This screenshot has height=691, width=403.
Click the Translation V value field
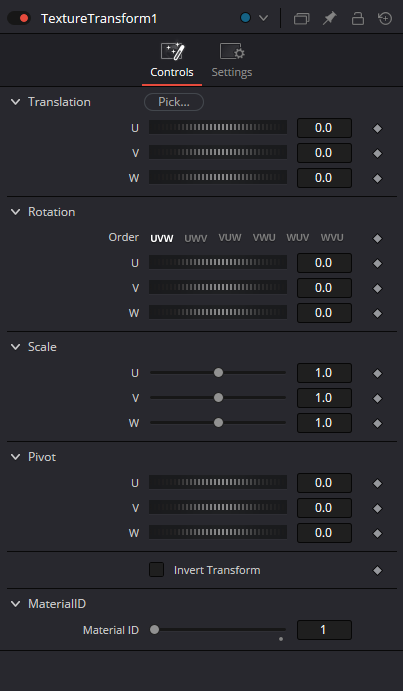pyautogui.click(x=324, y=153)
